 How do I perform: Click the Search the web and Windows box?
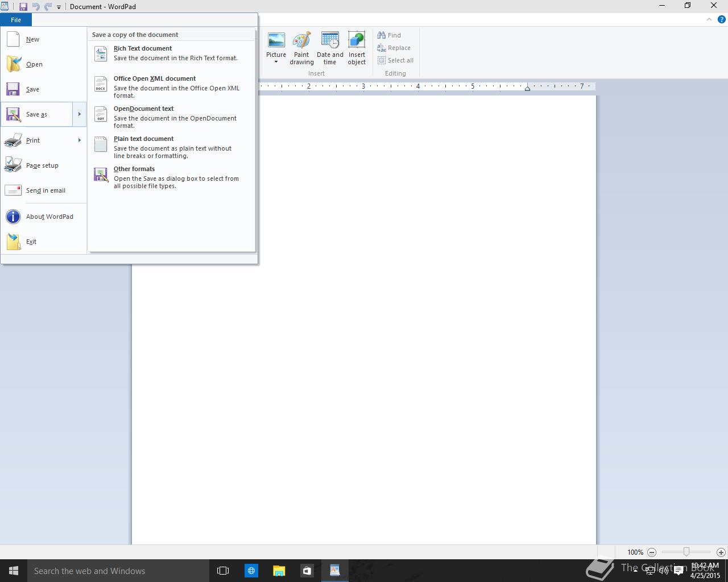pyautogui.click(x=117, y=571)
